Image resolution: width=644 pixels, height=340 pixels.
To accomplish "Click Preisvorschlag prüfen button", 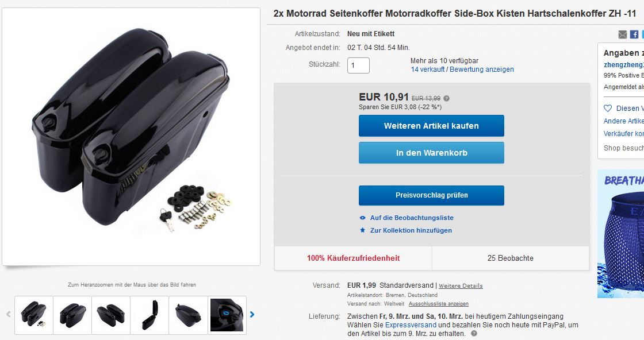I will click(431, 195).
